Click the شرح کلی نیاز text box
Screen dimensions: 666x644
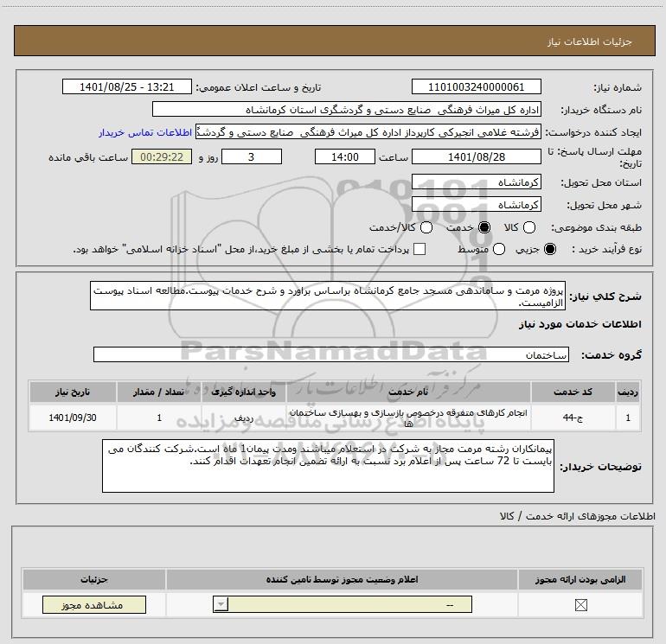pos(328,296)
